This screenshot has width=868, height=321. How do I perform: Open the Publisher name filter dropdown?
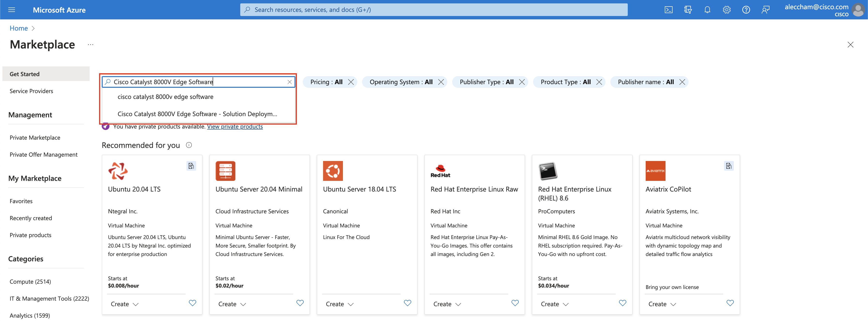pos(646,82)
